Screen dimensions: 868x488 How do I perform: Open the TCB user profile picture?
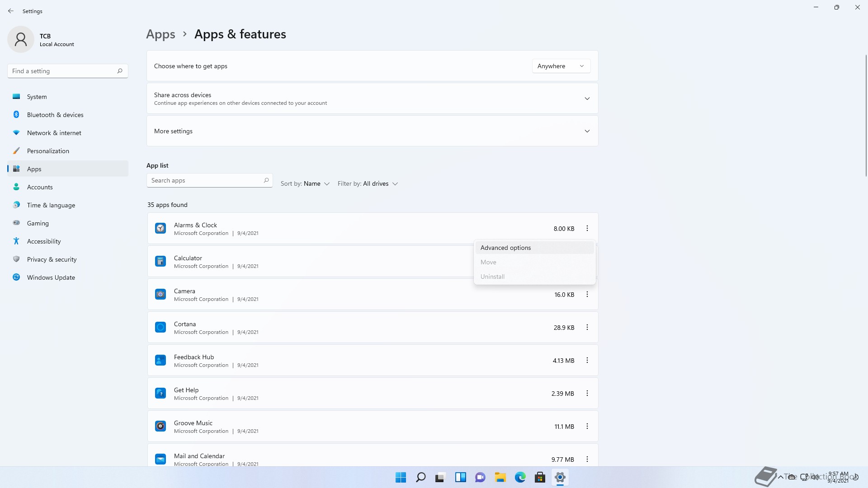click(x=21, y=39)
